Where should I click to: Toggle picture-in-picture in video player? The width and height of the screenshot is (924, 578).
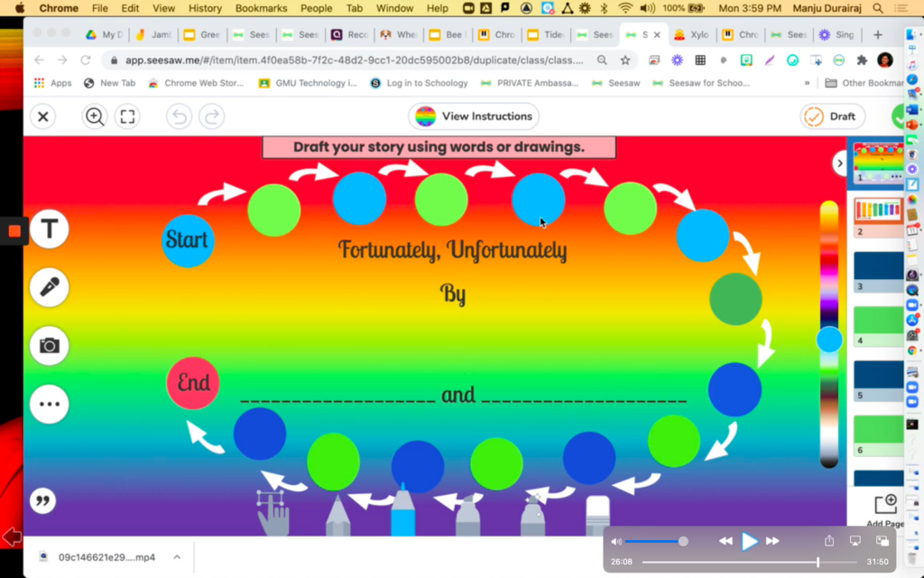pyautogui.click(x=882, y=540)
